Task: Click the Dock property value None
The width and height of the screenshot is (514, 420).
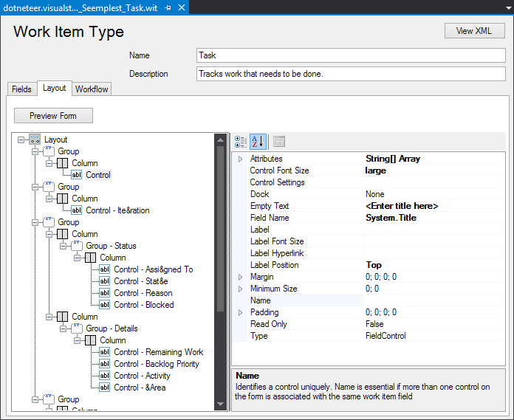Action: pos(375,194)
